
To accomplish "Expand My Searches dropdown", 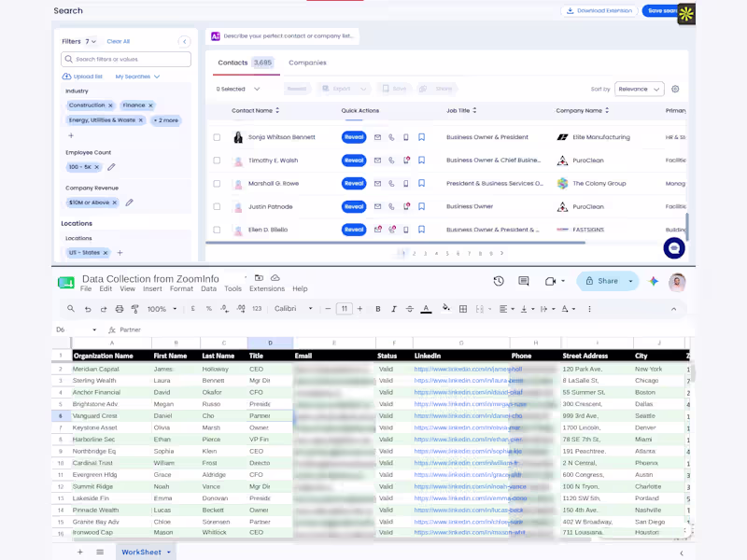I will click(137, 77).
